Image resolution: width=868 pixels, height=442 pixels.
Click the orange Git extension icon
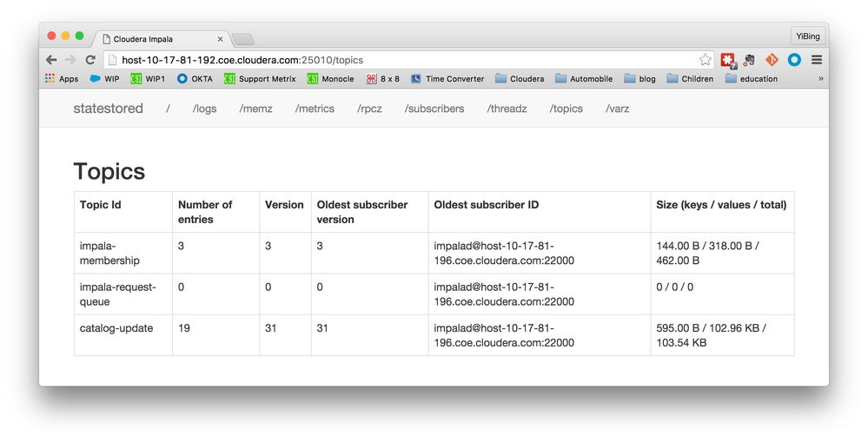tap(772, 60)
